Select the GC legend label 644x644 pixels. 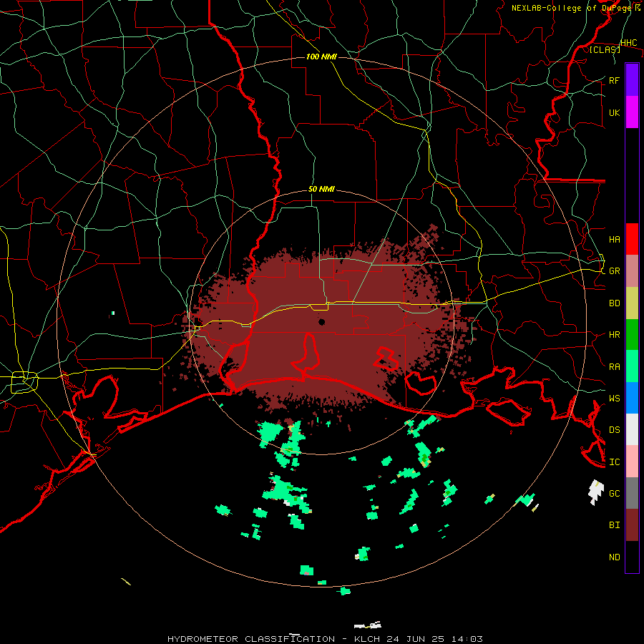614,494
